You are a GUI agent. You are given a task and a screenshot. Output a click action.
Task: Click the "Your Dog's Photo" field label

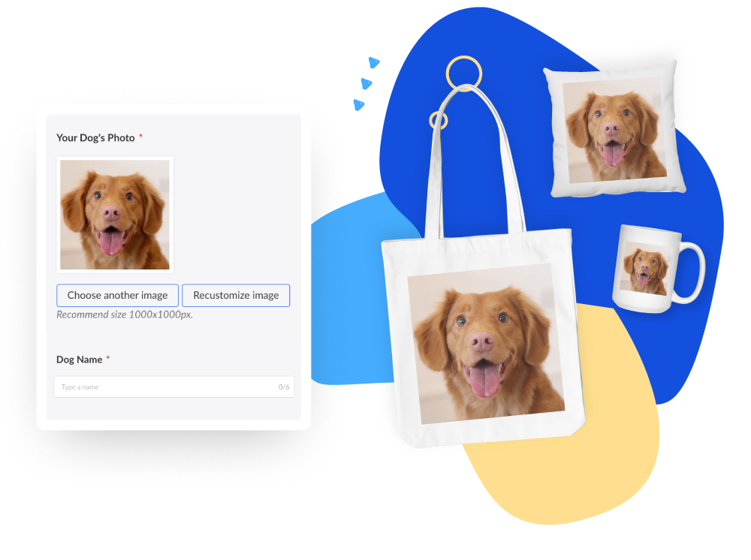95,138
